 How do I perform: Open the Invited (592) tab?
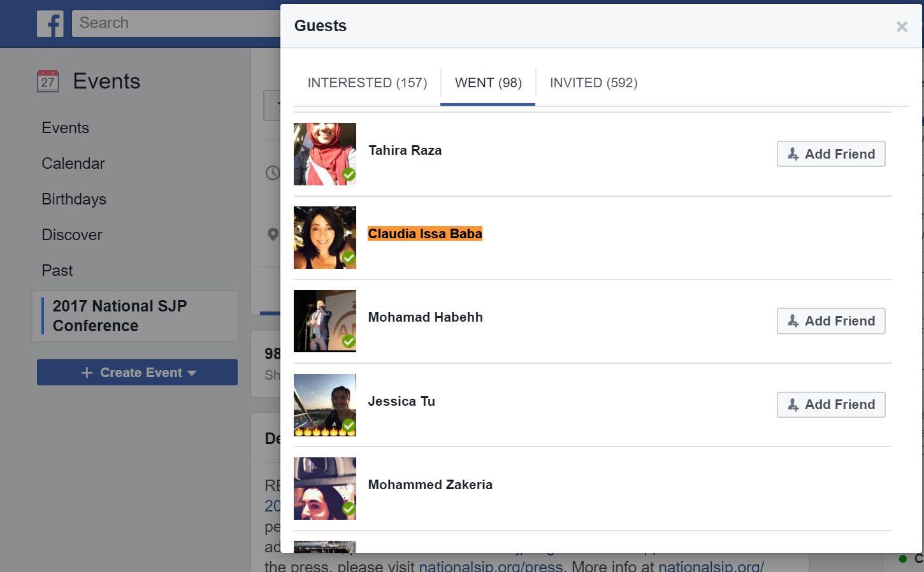pyautogui.click(x=593, y=83)
